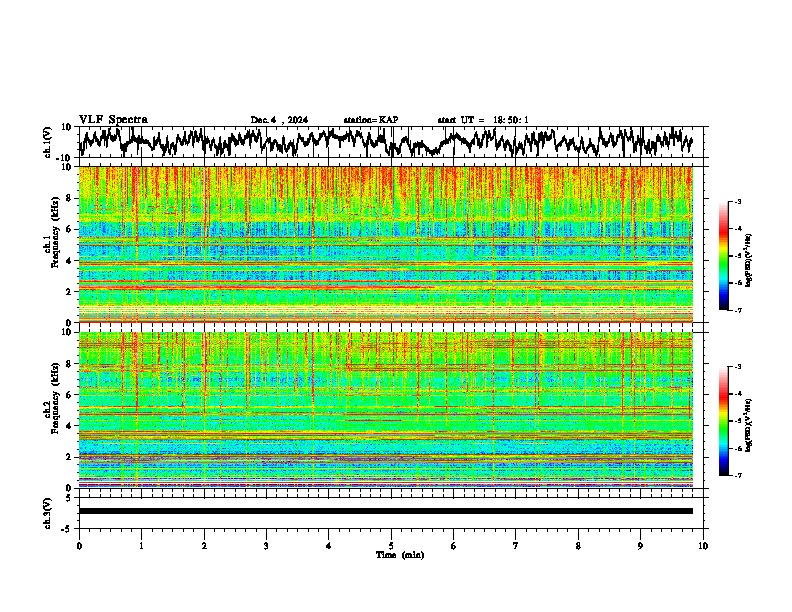Click inside the ch.1 spectrogram panel
792x612 pixels.
pyautogui.click(x=386, y=244)
